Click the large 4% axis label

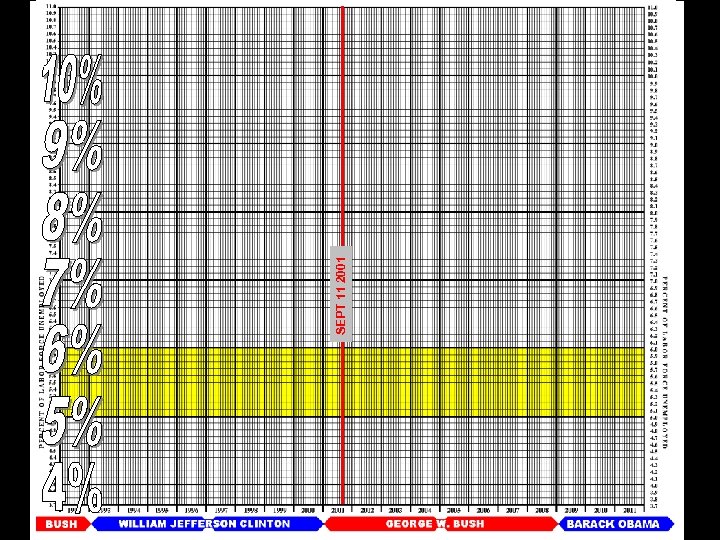pyautogui.click(x=72, y=487)
